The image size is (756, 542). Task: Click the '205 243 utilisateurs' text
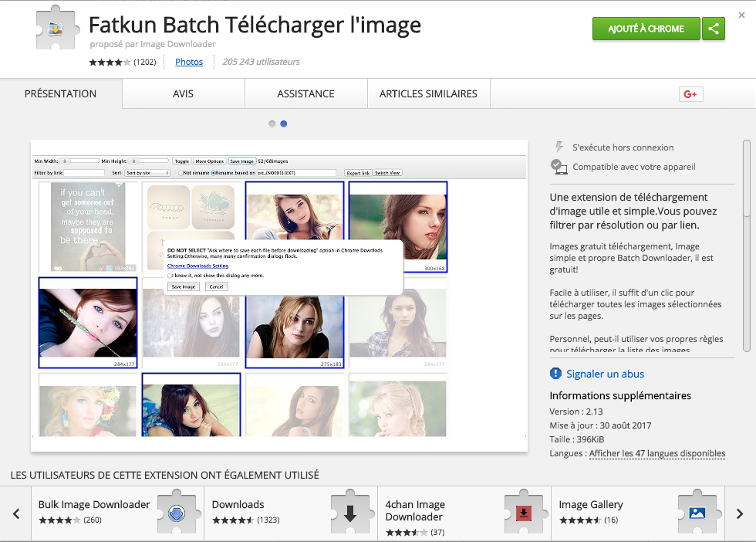coord(261,62)
